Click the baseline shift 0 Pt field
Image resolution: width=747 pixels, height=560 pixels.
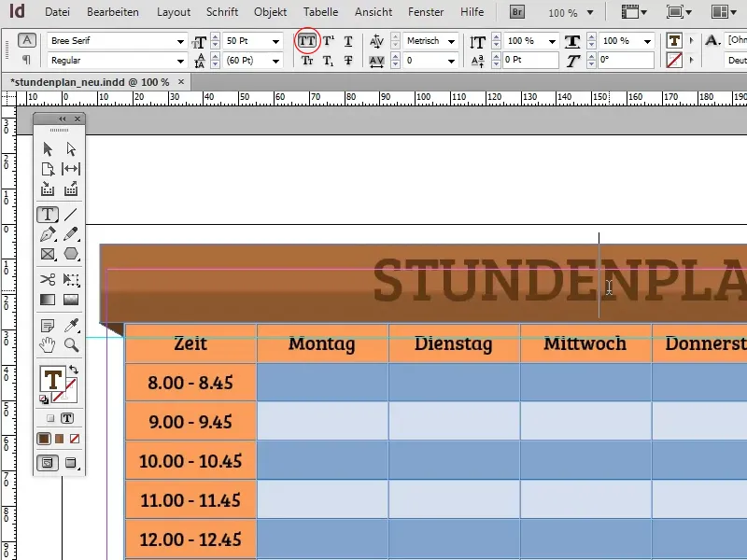tap(530, 61)
